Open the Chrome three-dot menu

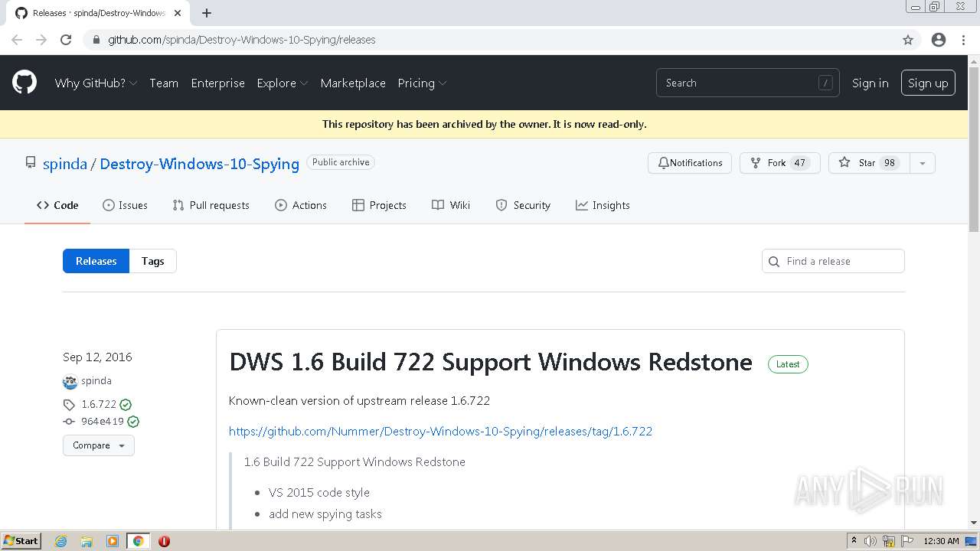coord(963,40)
